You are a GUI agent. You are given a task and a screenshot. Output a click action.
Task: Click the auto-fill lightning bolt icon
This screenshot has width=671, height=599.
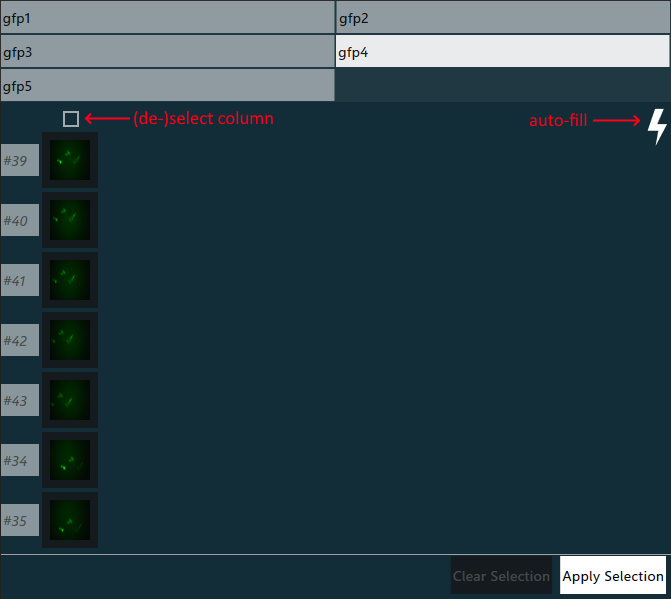coord(657,126)
